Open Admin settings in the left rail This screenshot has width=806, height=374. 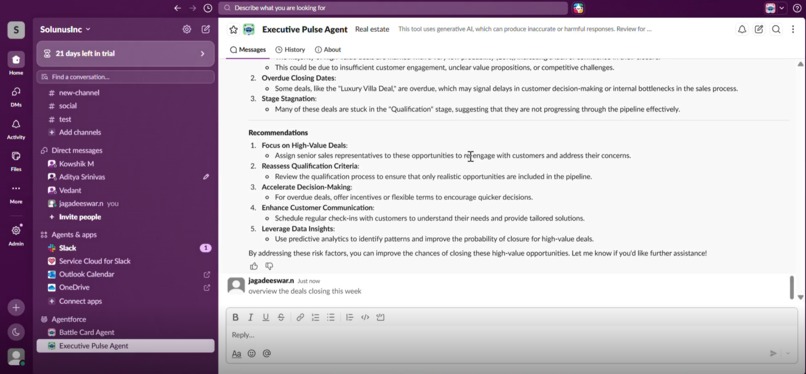click(16, 235)
